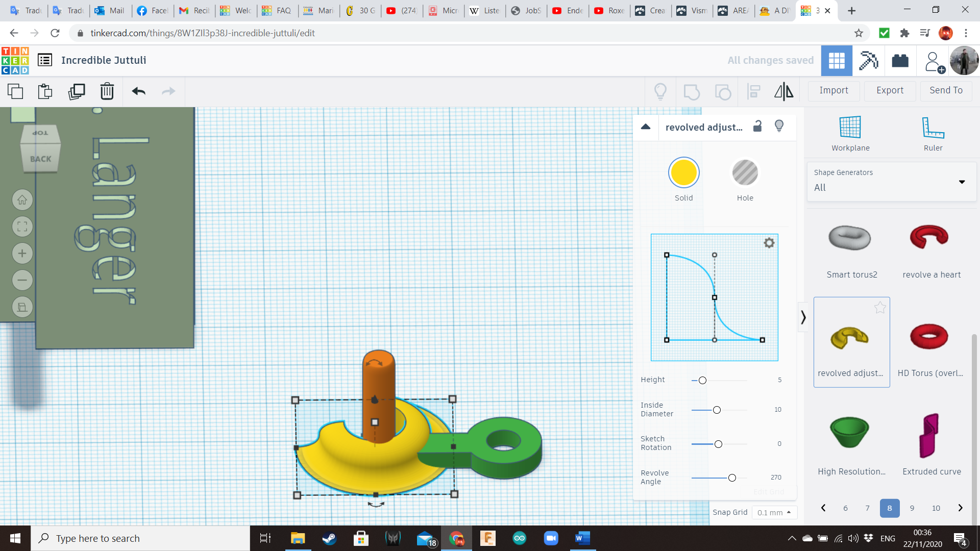Screen dimensions: 980x551
Task: Click the Duplicate and repeat icon
Action: [x=77, y=91]
